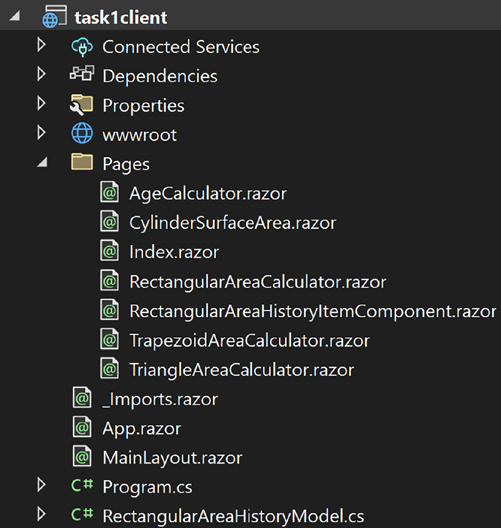Click the task1client project web icon
This screenshot has width=501, height=528.
pyautogui.click(x=55, y=16)
